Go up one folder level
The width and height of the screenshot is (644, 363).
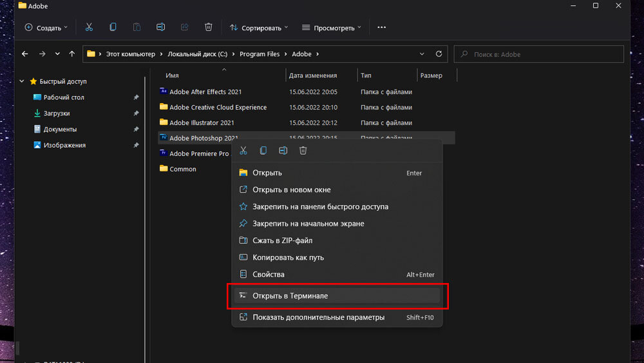72,54
